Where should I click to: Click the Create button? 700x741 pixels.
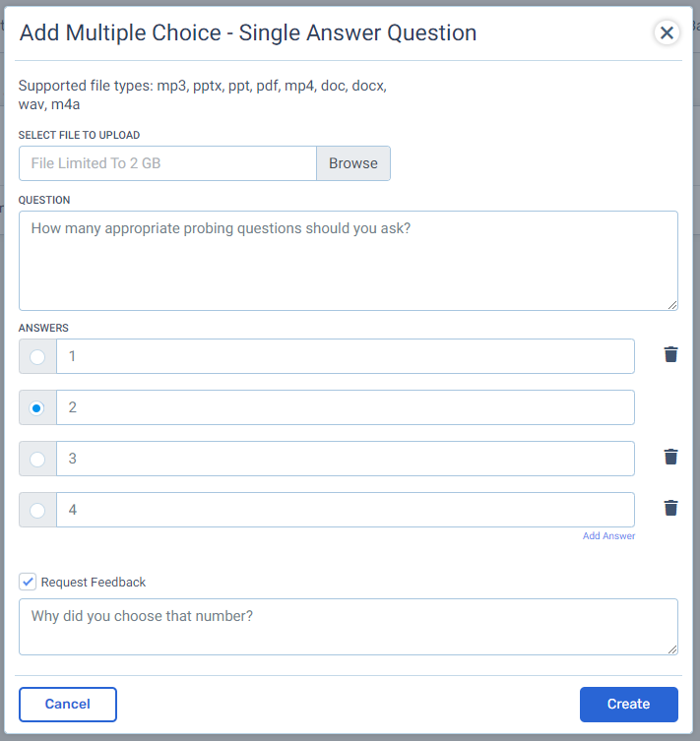[x=629, y=705]
